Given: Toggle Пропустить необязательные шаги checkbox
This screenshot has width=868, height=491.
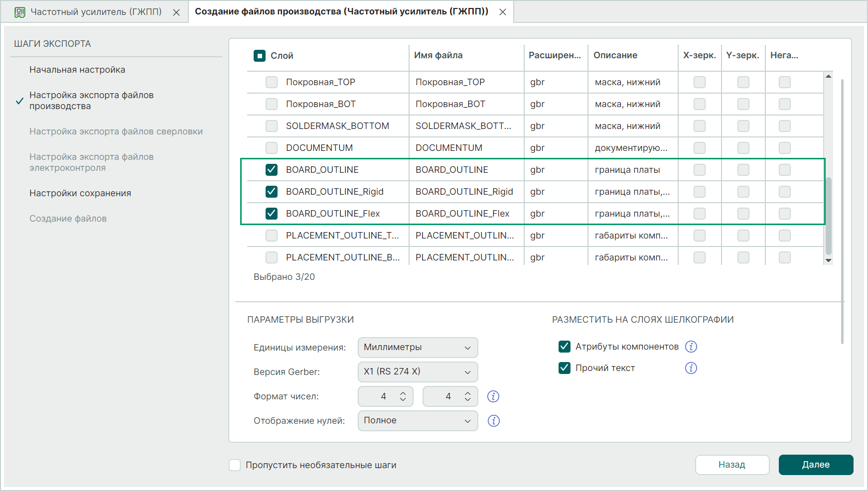Looking at the screenshot, I should 235,465.
